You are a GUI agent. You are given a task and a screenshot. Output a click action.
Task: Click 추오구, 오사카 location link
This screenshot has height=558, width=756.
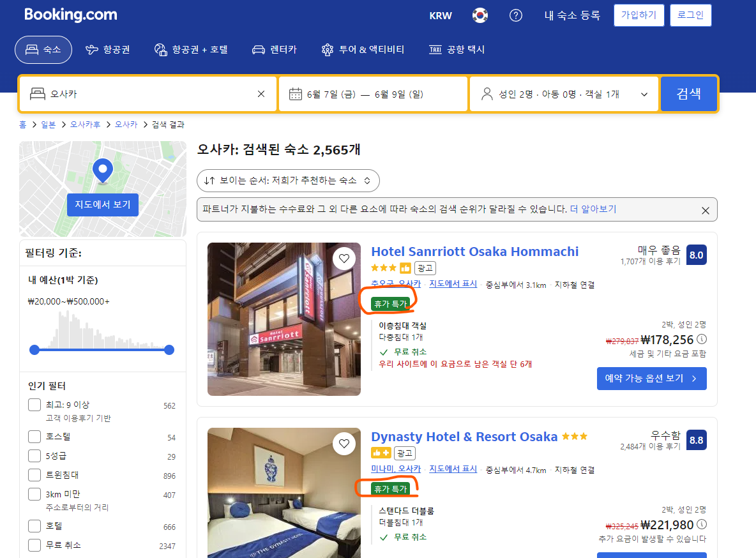click(396, 284)
